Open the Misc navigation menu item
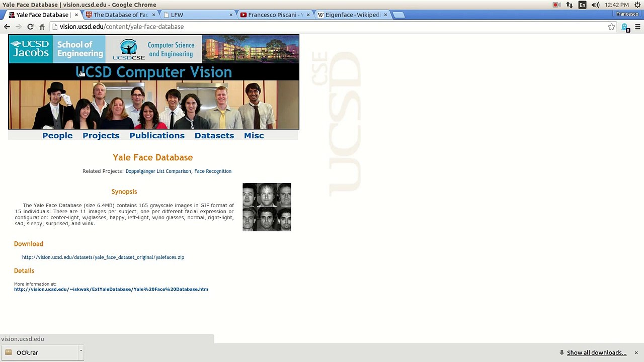This screenshot has height=362, width=644. (x=254, y=135)
